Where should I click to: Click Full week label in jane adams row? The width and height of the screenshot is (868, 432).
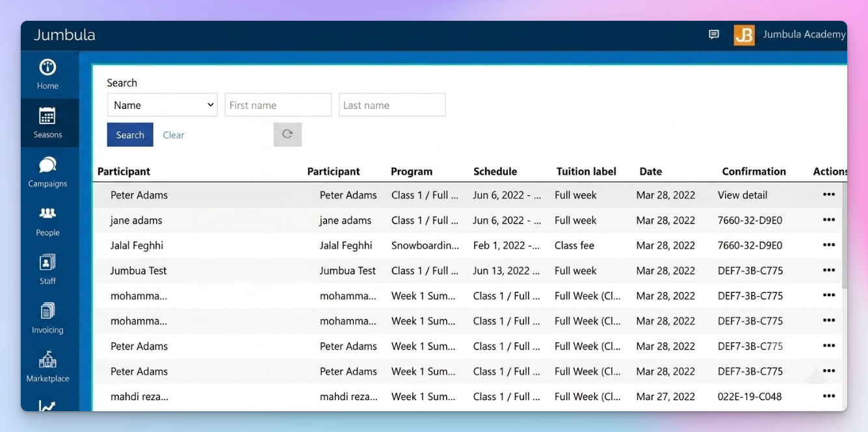coord(575,220)
